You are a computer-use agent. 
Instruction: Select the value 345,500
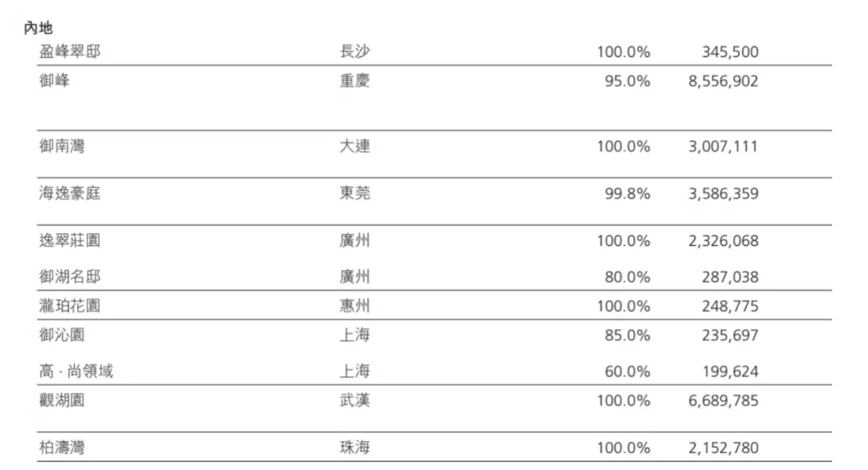[730, 52]
